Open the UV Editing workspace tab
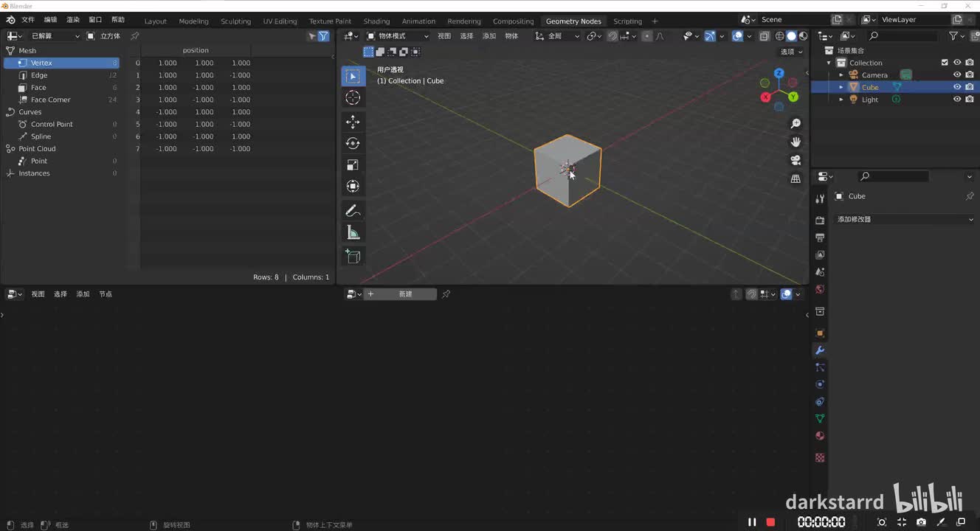The height and width of the screenshot is (531, 980). point(280,21)
